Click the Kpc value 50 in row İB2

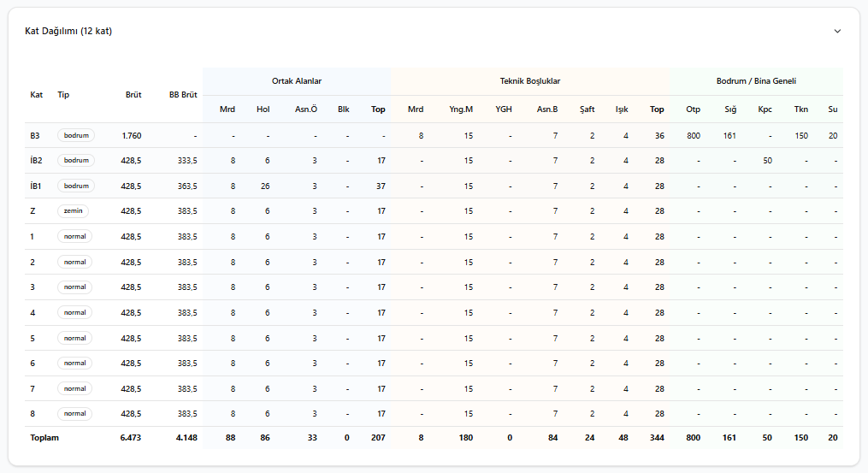tap(767, 161)
